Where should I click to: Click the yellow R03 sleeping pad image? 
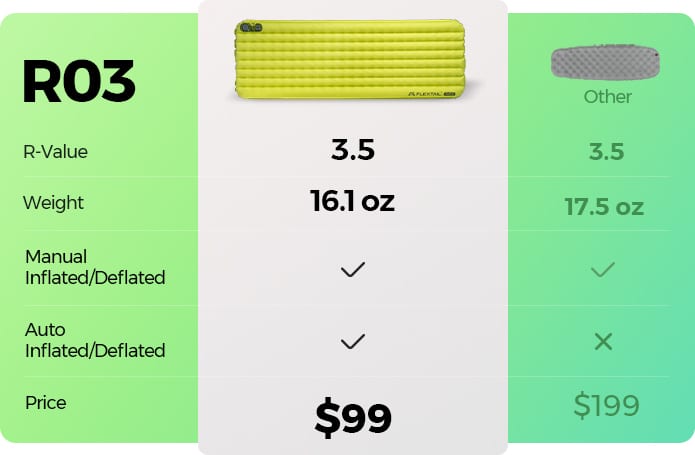point(352,59)
